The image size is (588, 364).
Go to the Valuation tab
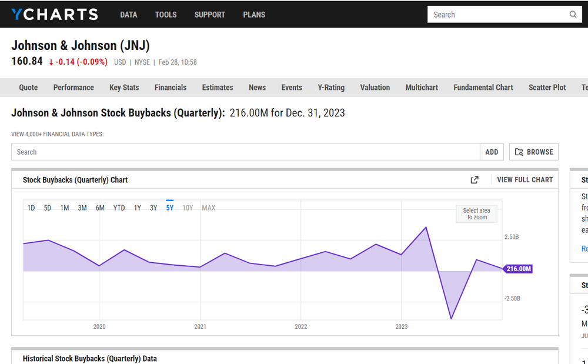[375, 88]
